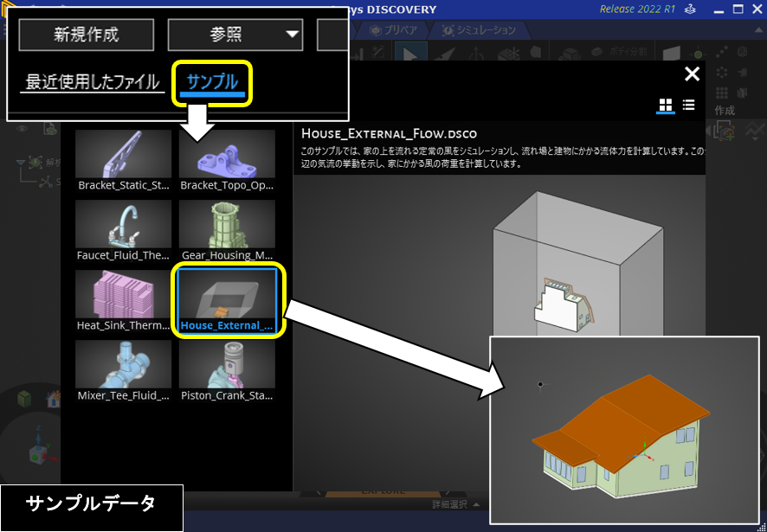Choose the Heat_Sink_Therm... sample

click(x=123, y=301)
